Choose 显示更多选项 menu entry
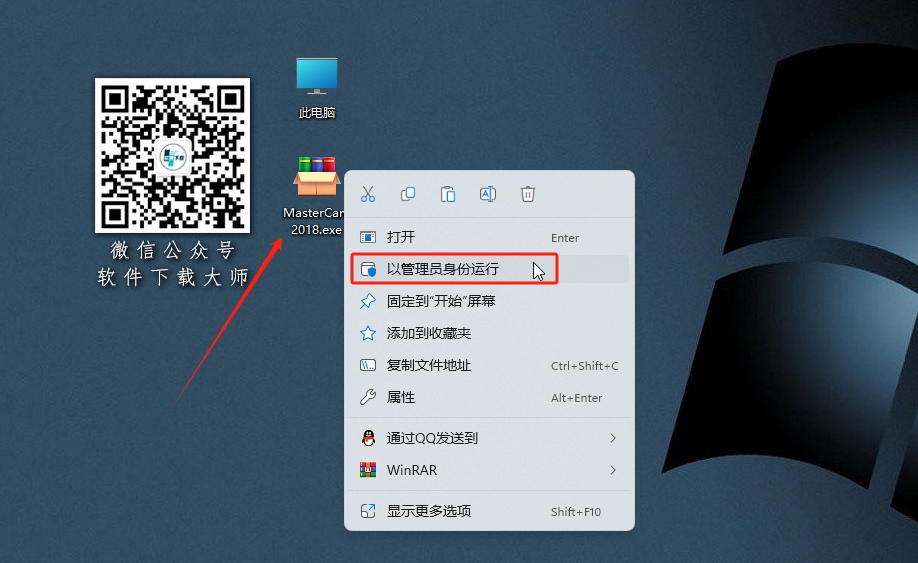This screenshot has width=918, height=563. (x=489, y=511)
